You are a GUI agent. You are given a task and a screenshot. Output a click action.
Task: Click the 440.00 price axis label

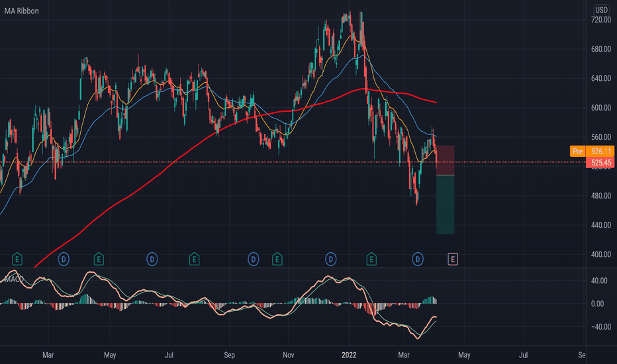pyautogui.click(x=601, y=225)
